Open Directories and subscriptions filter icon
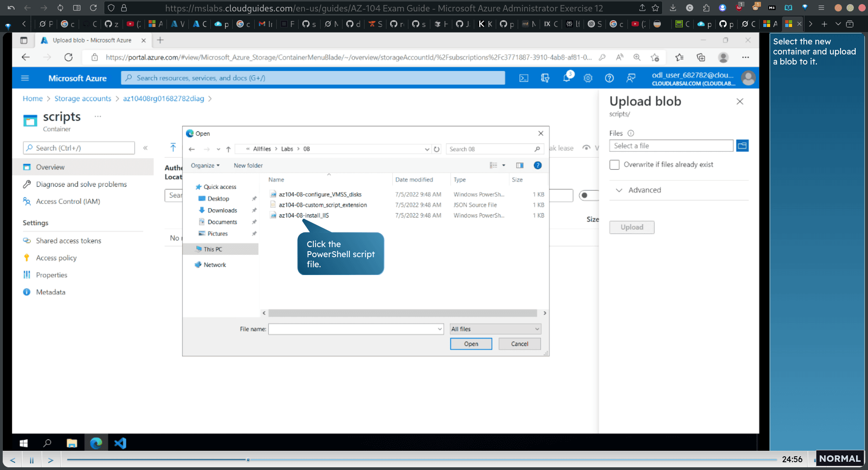Viewport: 868px width, 470px height. (x=545, y=78)
